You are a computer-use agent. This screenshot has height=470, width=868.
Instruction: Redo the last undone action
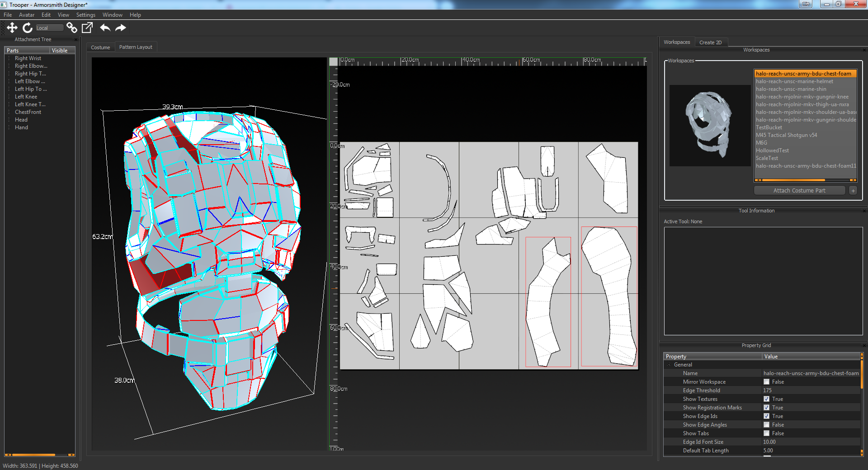point(121,28)
